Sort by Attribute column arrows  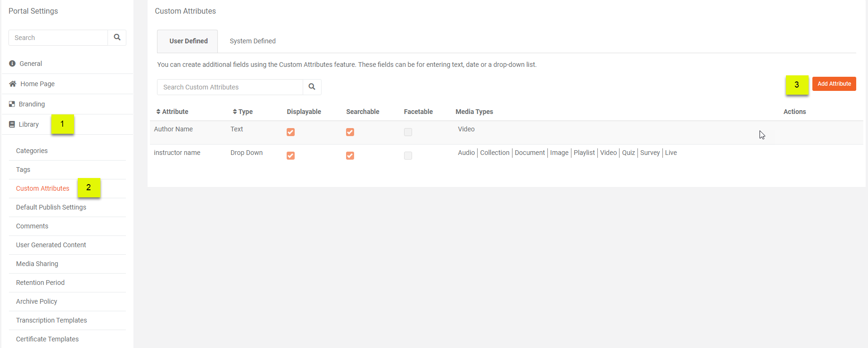coord(158,112)
